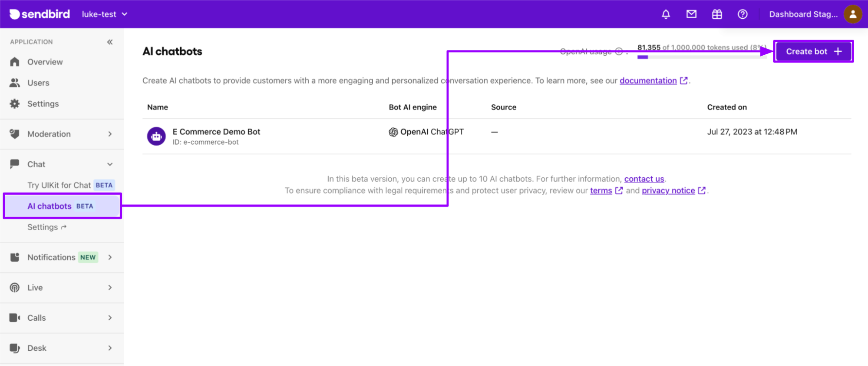Viewport: 868px width, 366px height.
Task: Open the gift box icon
Action: [717, 14]
